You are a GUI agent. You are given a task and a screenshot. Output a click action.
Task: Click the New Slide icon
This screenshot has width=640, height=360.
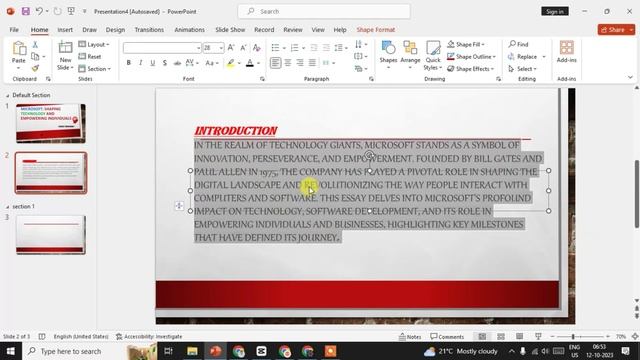[65, 47]
